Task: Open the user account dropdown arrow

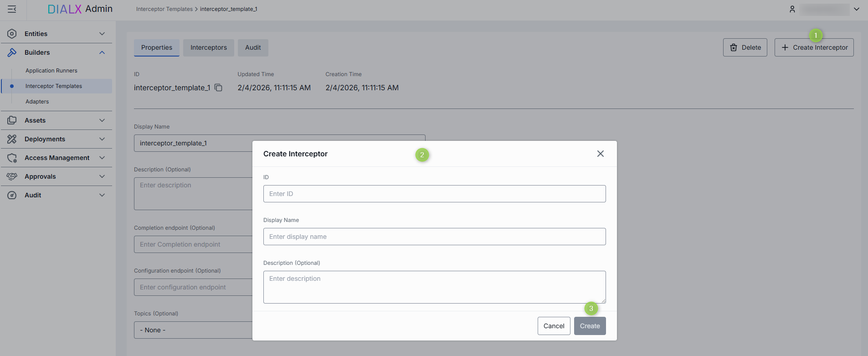Action: (857, 9)
